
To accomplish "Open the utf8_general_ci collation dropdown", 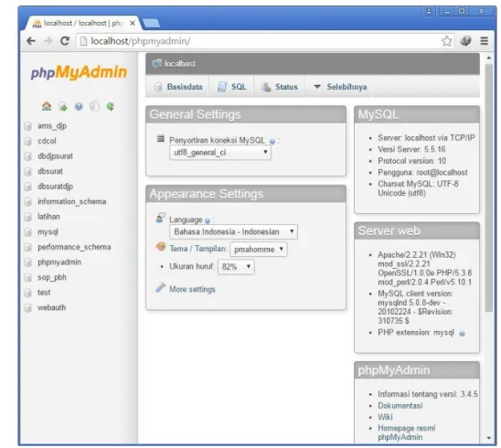I will (220, 153).
